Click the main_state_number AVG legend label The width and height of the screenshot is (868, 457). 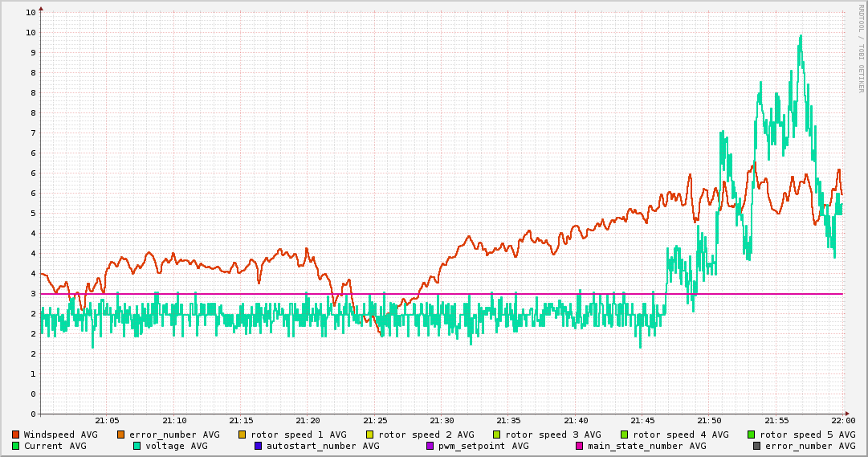(x=646, y=446)
